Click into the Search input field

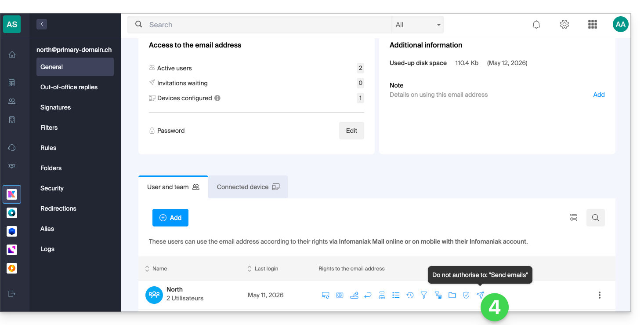click(268, 25)
